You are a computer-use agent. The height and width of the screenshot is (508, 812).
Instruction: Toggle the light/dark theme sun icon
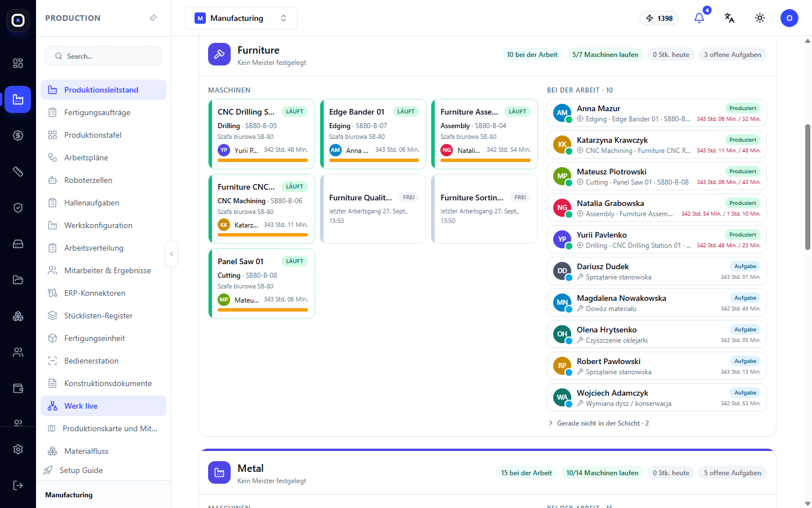coord(760,18)
